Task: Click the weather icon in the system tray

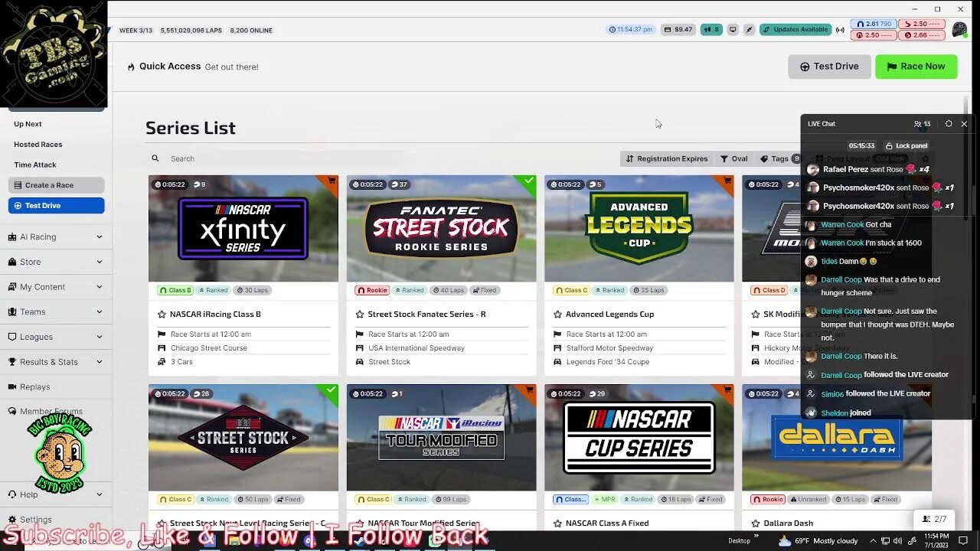Action: (784, 541)
